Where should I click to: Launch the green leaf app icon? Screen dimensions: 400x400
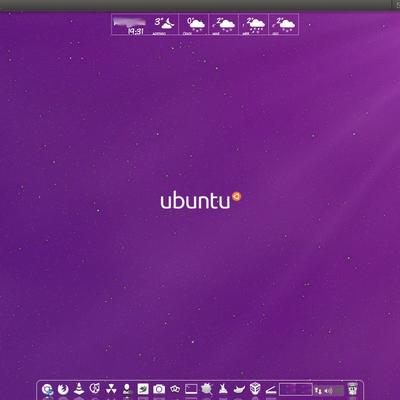click(143, 389)
